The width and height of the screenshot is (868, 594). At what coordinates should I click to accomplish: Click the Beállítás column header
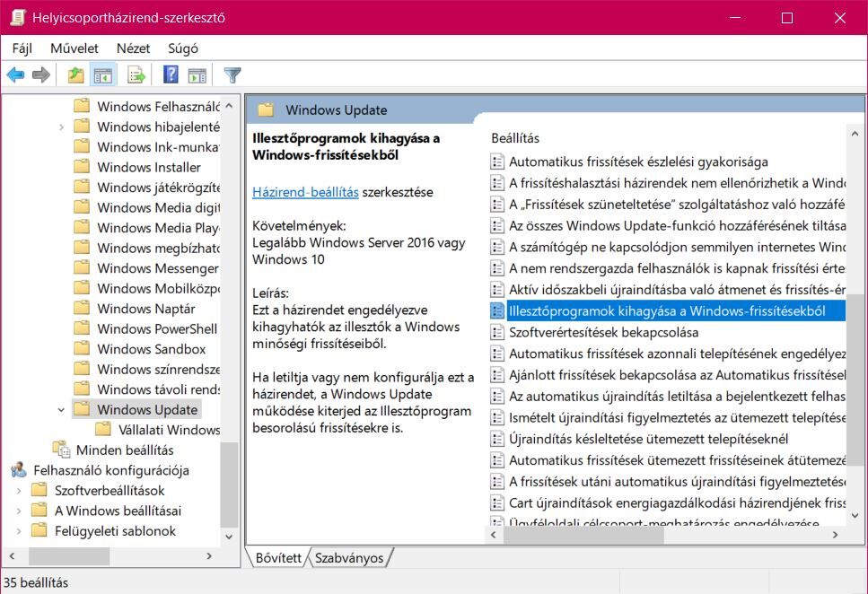tap(515, 138)
